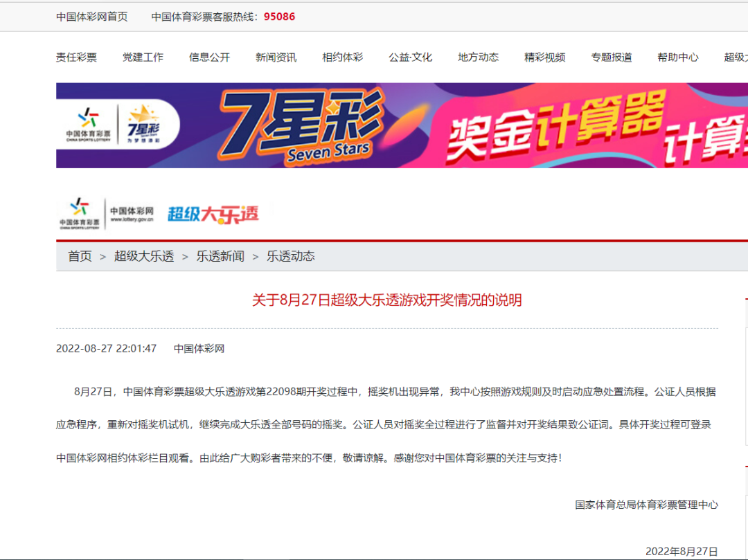Click the 超级大乐透 logo

tap(213, 215)
